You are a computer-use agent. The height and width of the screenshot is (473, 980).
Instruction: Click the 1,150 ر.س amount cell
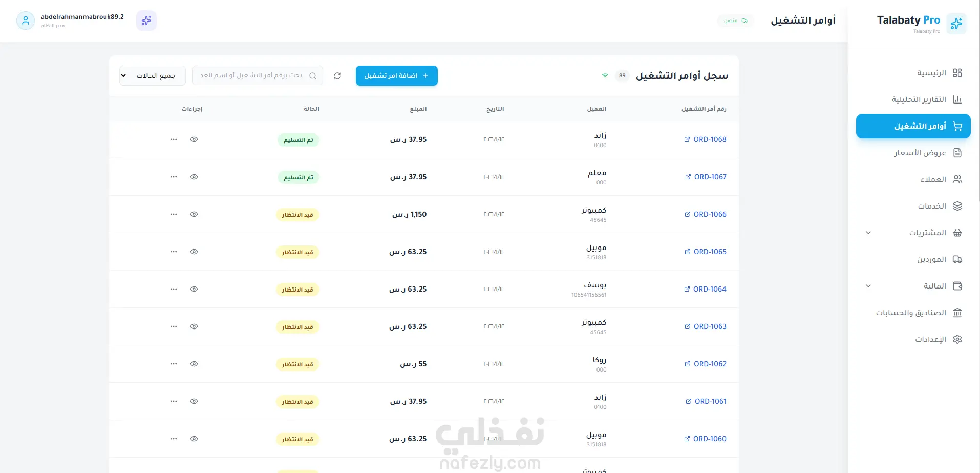tap(410, 214)
